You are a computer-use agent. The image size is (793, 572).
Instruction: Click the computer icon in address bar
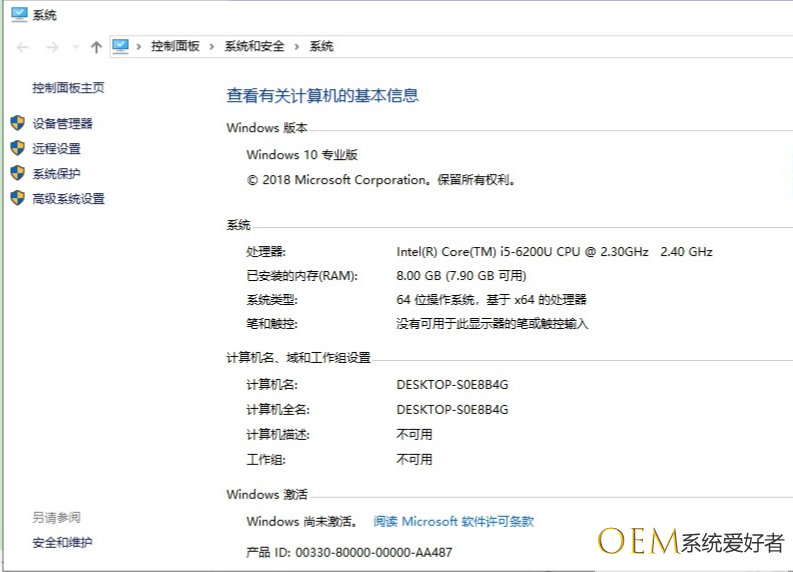[x=121, y=46]
